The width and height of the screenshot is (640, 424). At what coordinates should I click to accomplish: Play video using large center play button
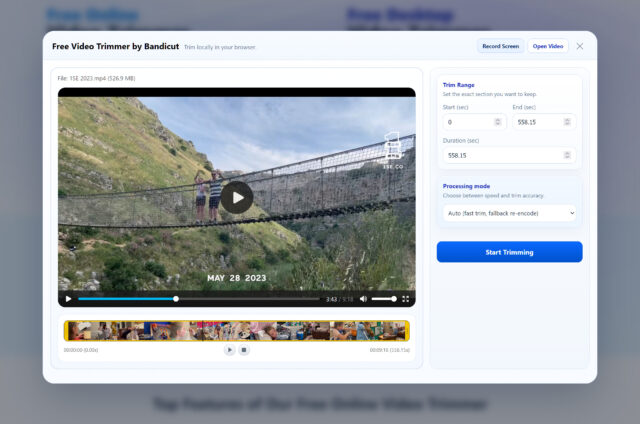(x=237, y=198)
